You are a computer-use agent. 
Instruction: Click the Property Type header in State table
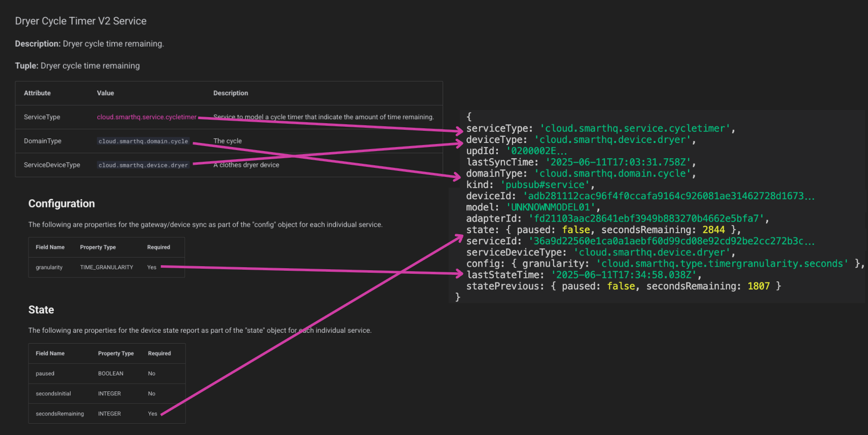(116, 353)
